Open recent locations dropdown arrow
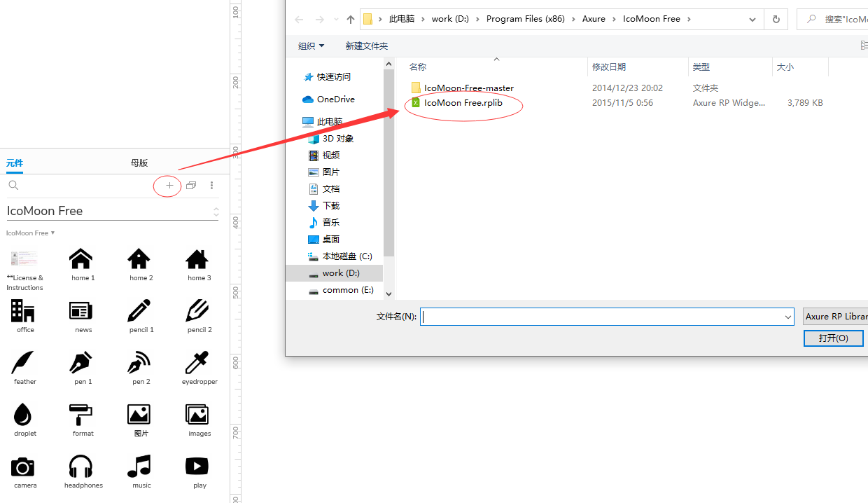 (336, 20)
